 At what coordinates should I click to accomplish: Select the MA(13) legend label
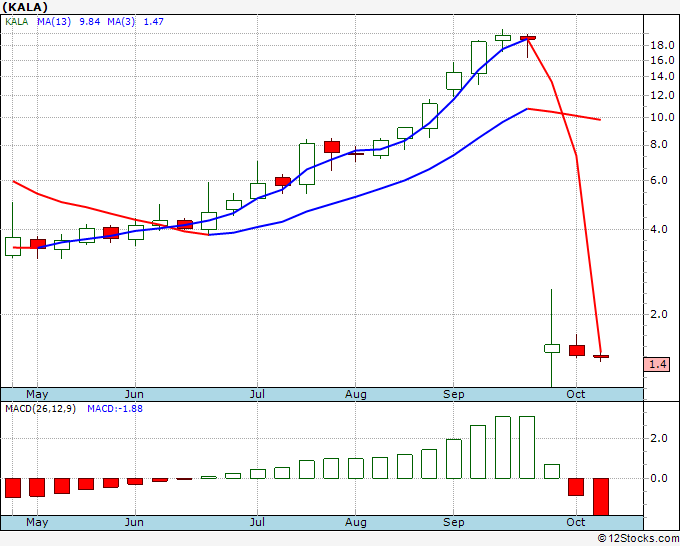[x=54, y=22]
